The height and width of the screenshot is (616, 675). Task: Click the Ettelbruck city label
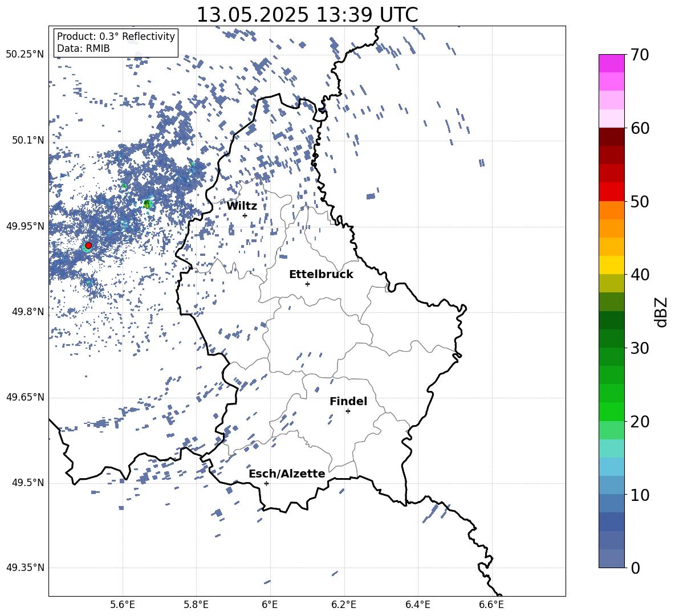[x=321, y=275]
